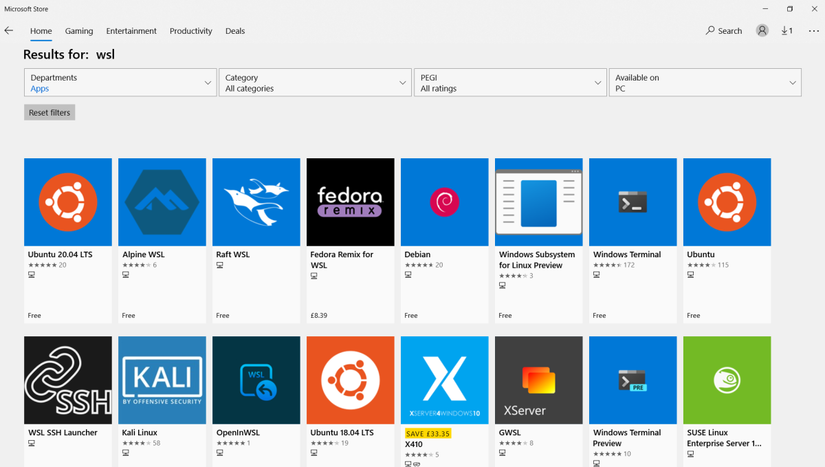
Task: Click the Ubuntu 20.04 LTS title
Action: [x=60, y=255]
